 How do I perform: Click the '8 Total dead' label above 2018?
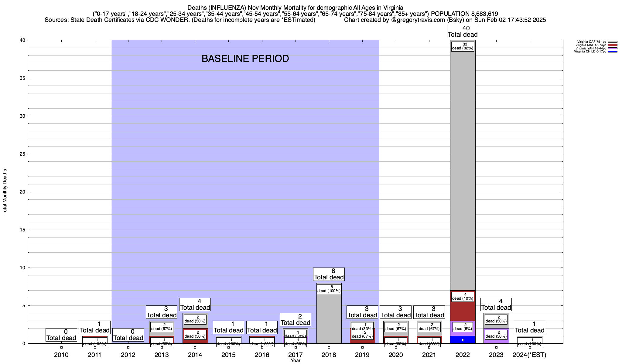[x=329, y=274]
